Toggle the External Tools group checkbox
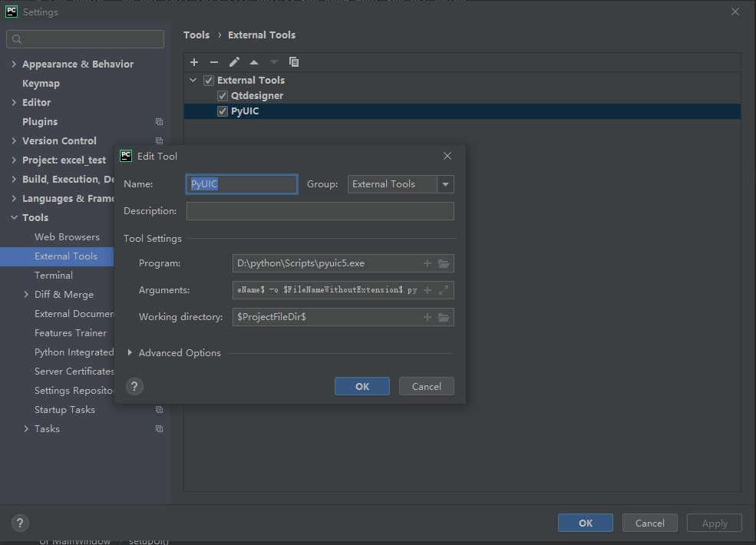This screenshot has height=545, width=756. tap(208, 80)
